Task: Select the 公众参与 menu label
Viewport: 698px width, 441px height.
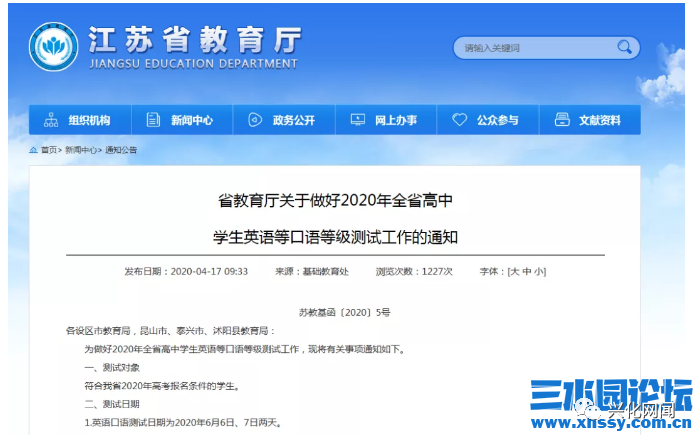Action: click(x=498, y=120)
